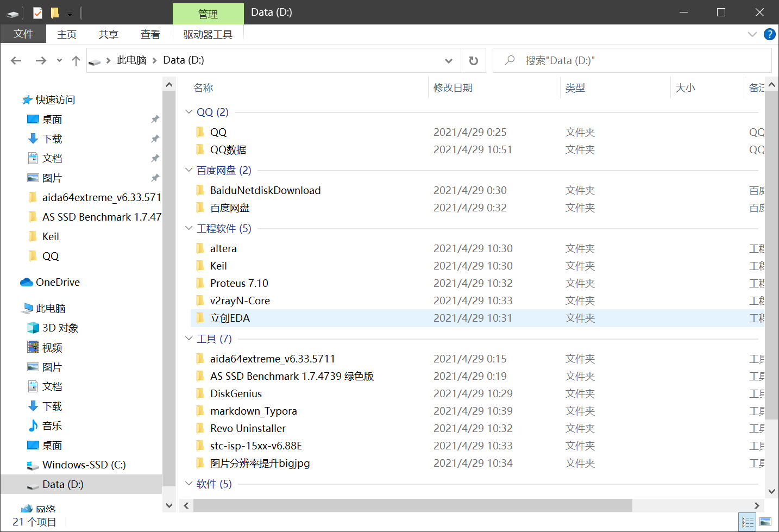Click the 此电脑 computer icon in the sidebar
The image size is (779, 532).
[x=27, y=308]
